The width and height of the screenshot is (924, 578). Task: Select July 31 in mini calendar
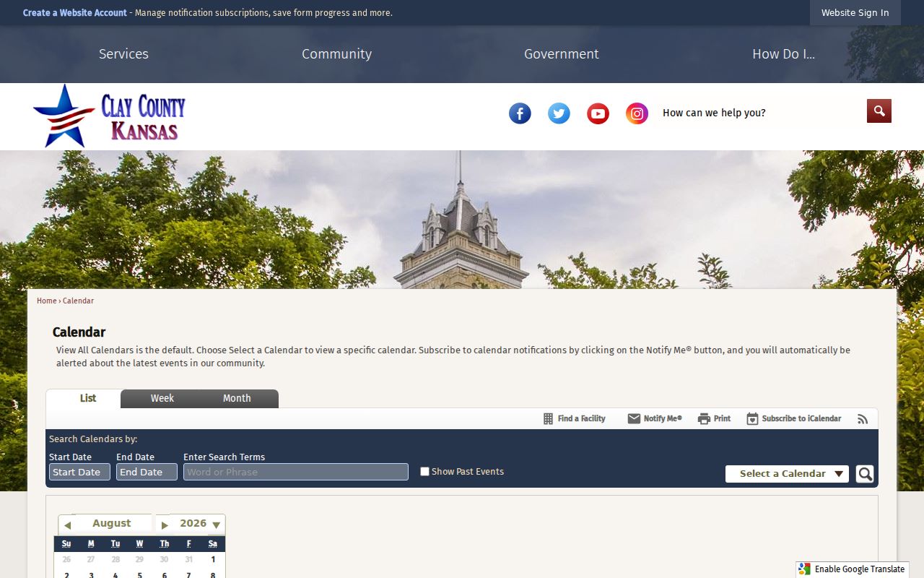188,559
